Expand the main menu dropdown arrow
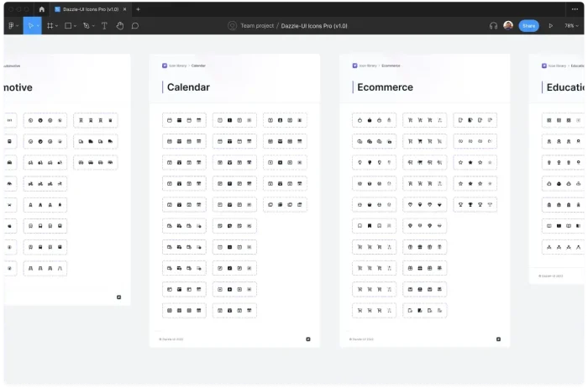 18,26
